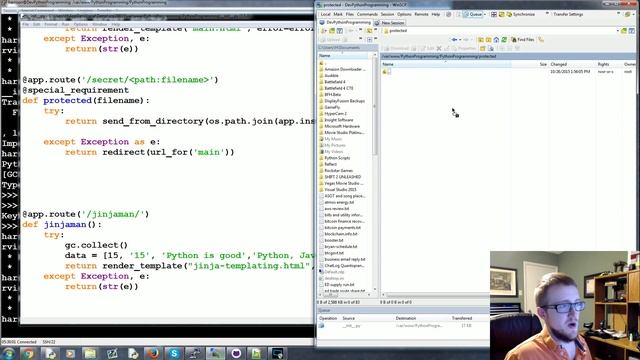Click the remote Back arrow icon
Image resolution: width=640 pixels, height=360 pixels.
click(x=454, y=40)
